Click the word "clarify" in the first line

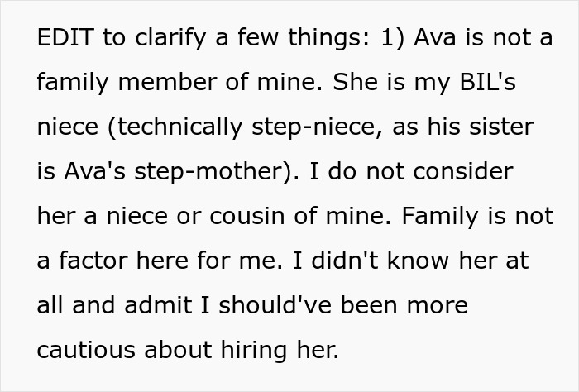170,38
